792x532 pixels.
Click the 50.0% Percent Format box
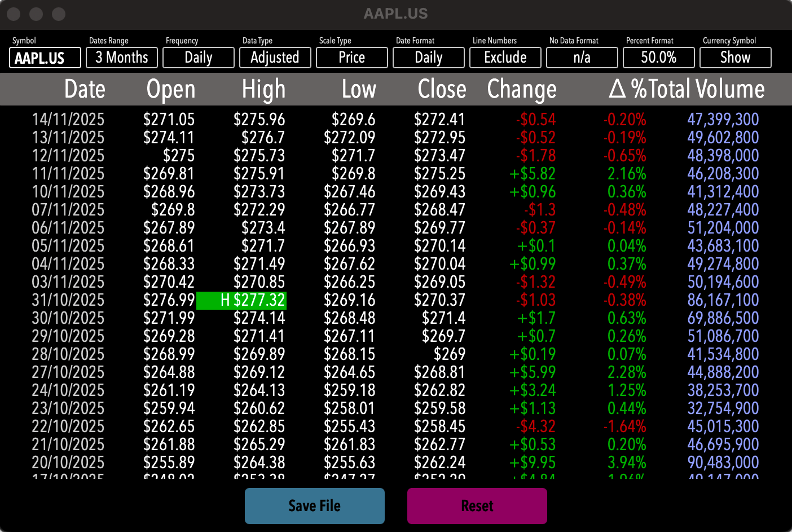point(659,58)
